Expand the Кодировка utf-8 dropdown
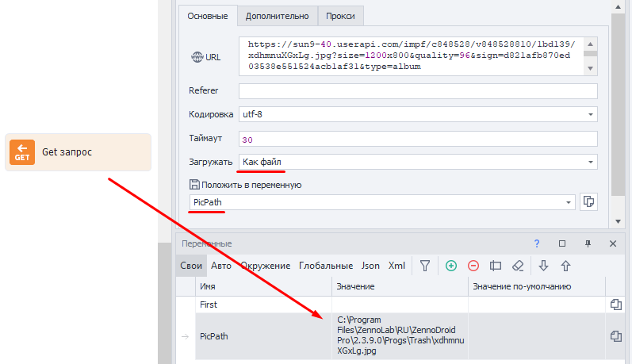This screenshot has height=364, width=632. 591,115
